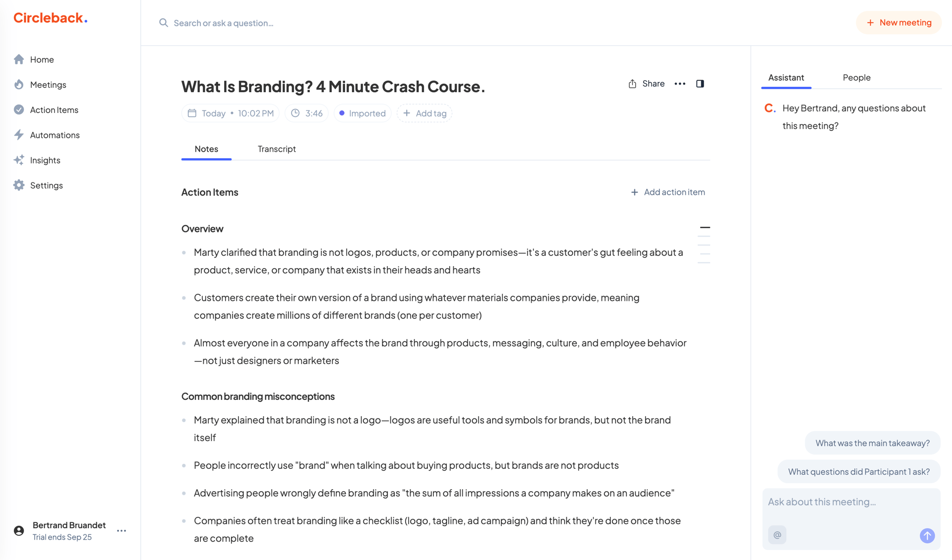The image size is (952, 560).
Task: Open the Meetings section in sidebar
Action: coord(48,84)
